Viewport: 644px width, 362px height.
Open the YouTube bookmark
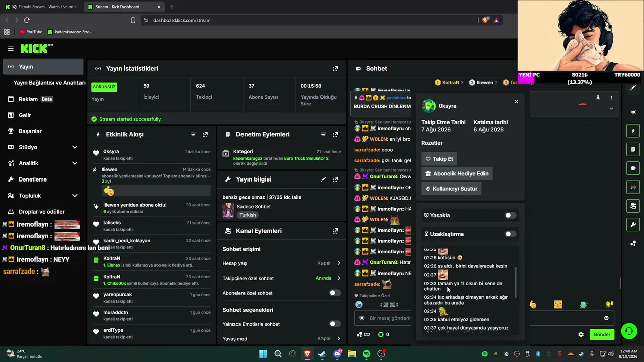click(x=31, y=32)
